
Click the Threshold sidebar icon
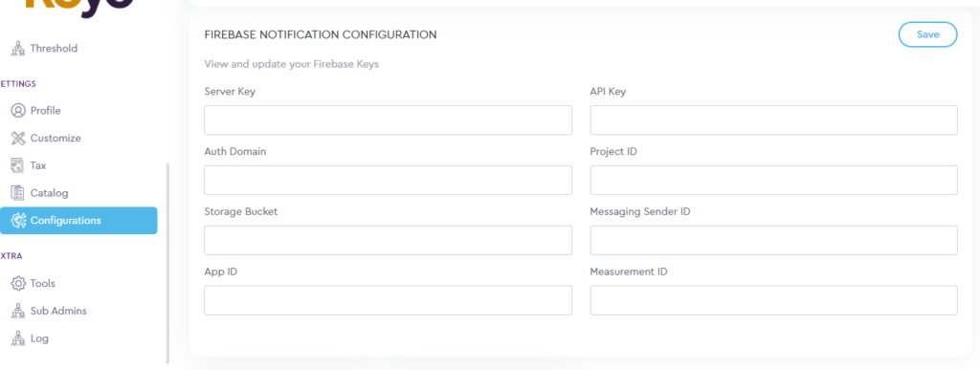tap(18, 48)
